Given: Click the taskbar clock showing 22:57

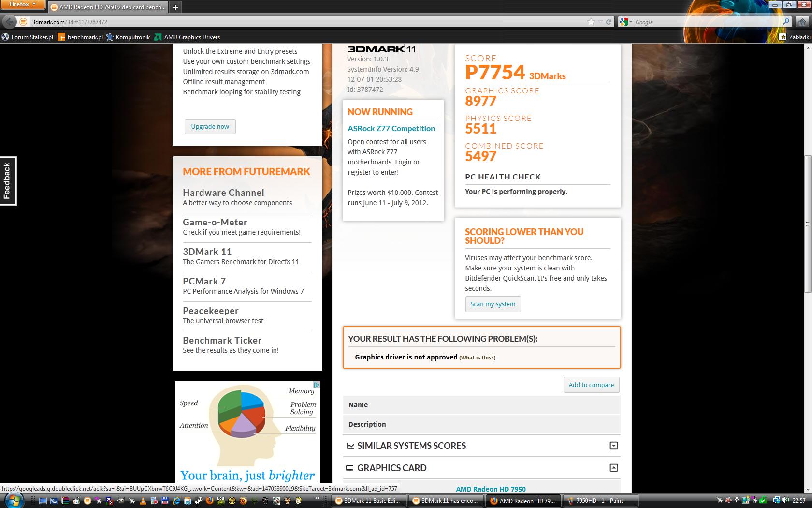Looking at the screenshot, I should 799,500.
